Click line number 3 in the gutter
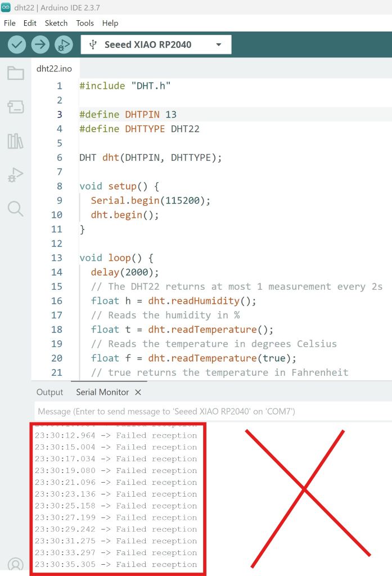 coord(60,115)
